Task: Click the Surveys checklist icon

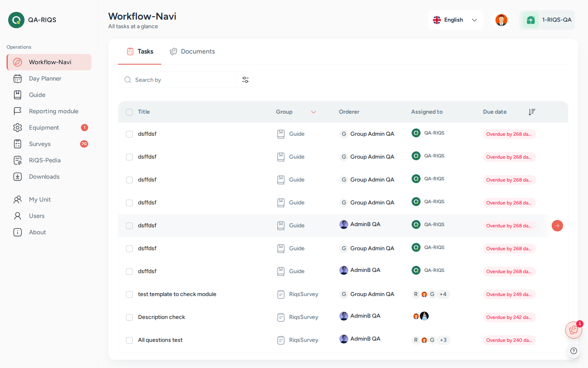Action: pos(18,144)
